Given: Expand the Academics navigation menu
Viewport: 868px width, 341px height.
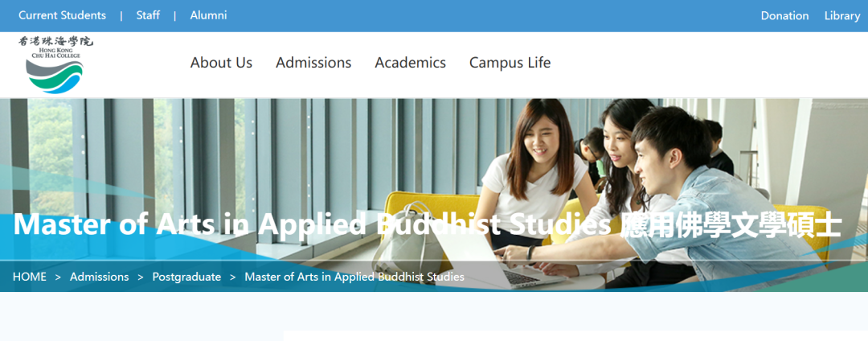Looking at the screenshot, I should [410, 63].
